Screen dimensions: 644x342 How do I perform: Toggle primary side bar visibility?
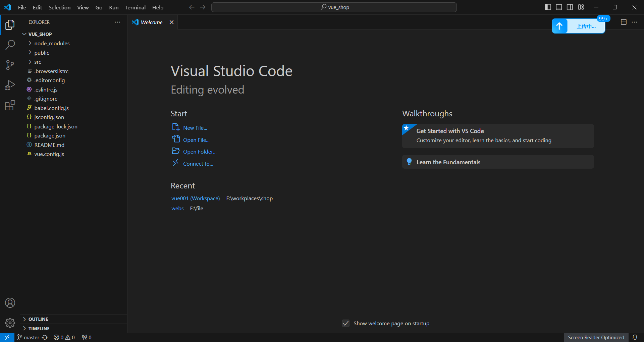pyautogui.click(x=548, y=7)
